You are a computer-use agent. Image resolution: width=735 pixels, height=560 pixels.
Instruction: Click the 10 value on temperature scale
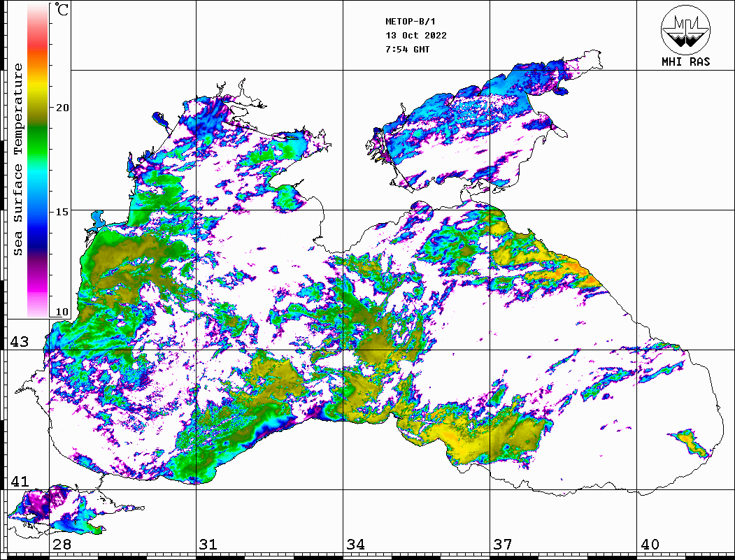click(x=62, y=312)
